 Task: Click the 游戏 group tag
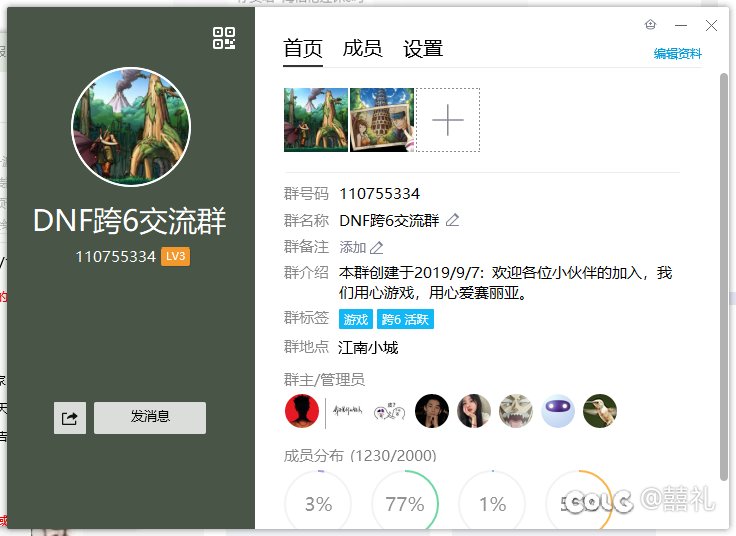click(x=356, y=319)
